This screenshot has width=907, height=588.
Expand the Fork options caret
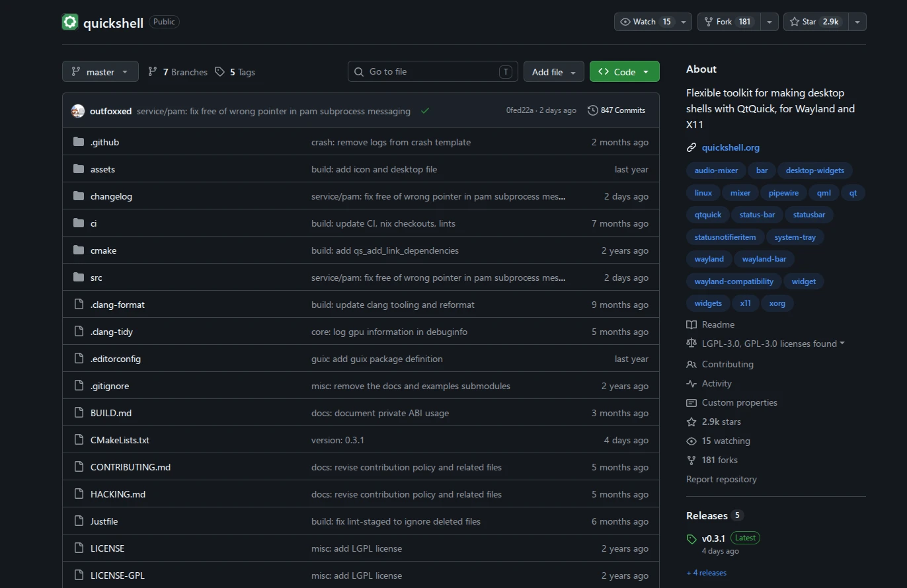(x=769, y=22)
